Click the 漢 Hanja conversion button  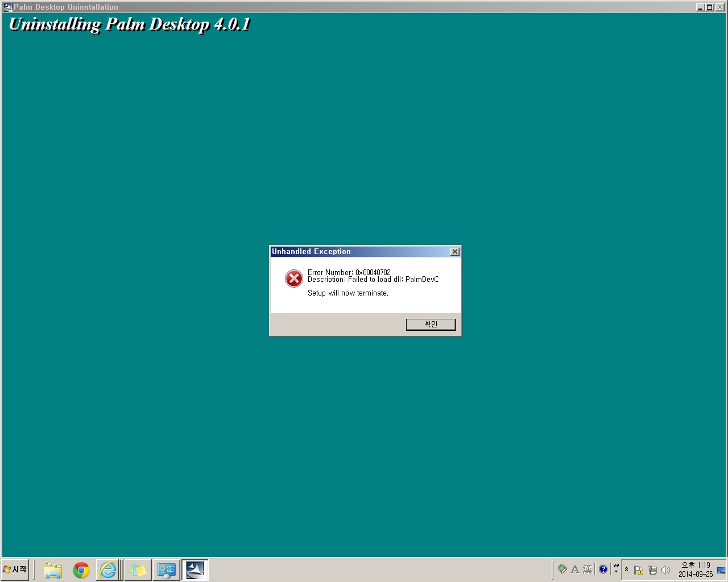click(588, 569)
